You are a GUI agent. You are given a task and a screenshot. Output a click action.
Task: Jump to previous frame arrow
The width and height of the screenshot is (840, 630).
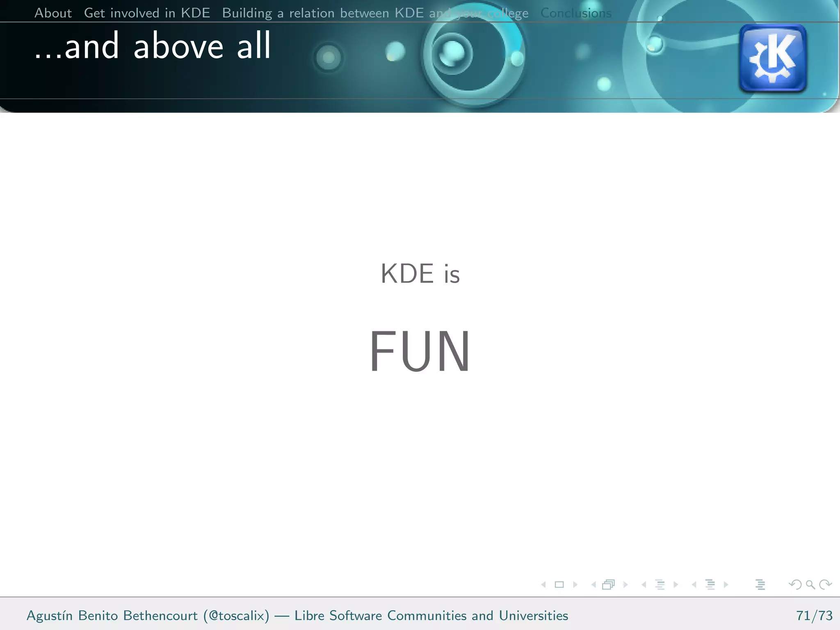point(593,584)
